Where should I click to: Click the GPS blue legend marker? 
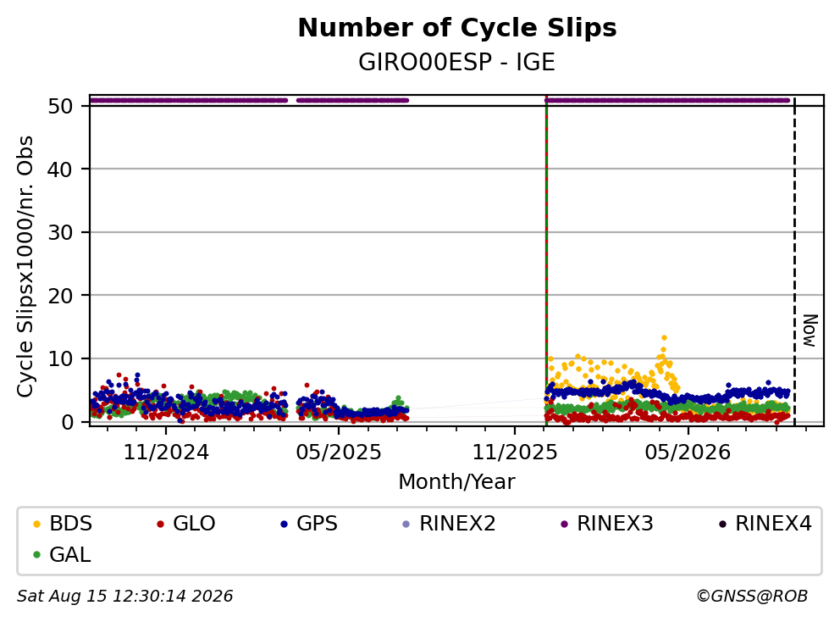tap(284, 524)
